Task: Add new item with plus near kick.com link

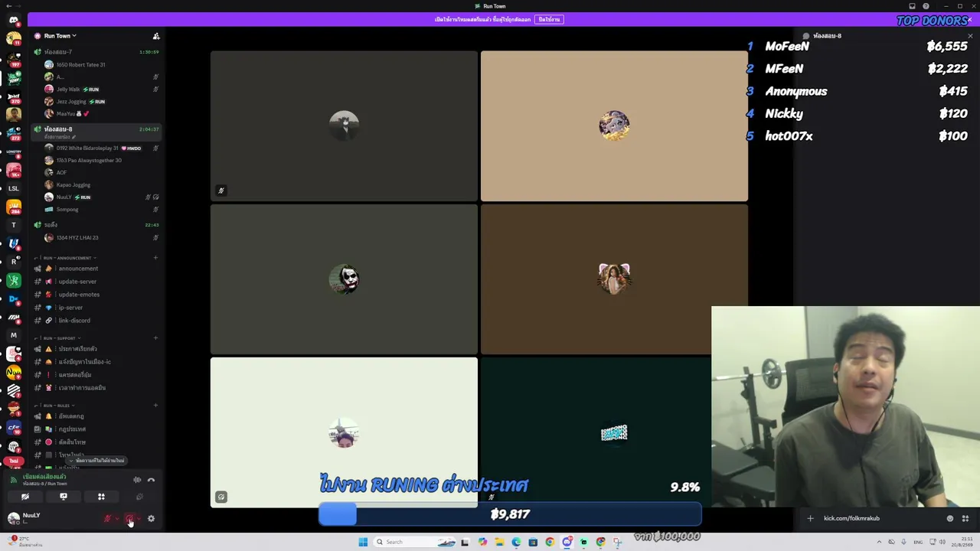Action: 810,519
